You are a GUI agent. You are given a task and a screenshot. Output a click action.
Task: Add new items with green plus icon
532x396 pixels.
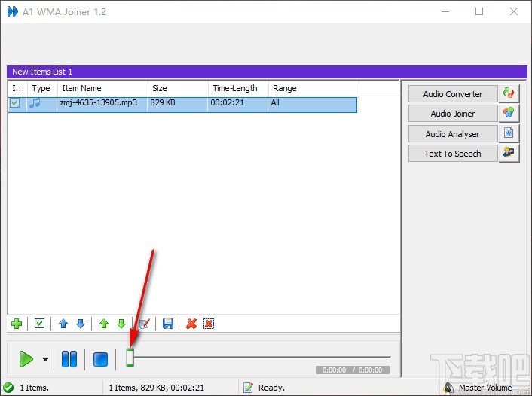(17, 324)
